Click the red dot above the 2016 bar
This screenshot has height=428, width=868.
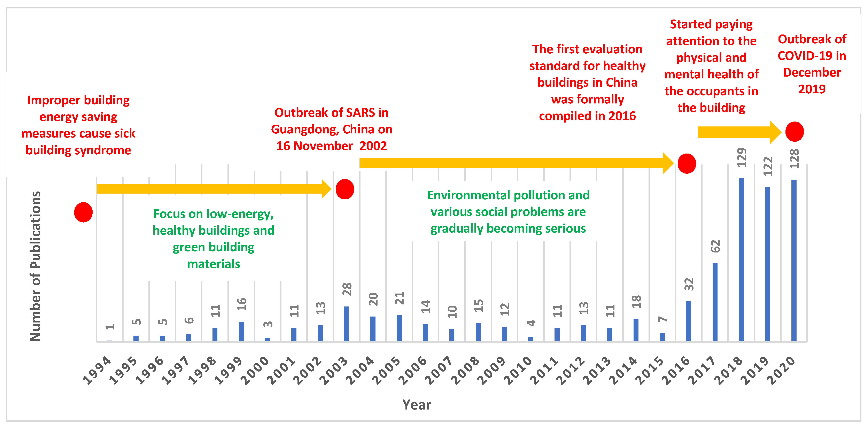(687, 163)
